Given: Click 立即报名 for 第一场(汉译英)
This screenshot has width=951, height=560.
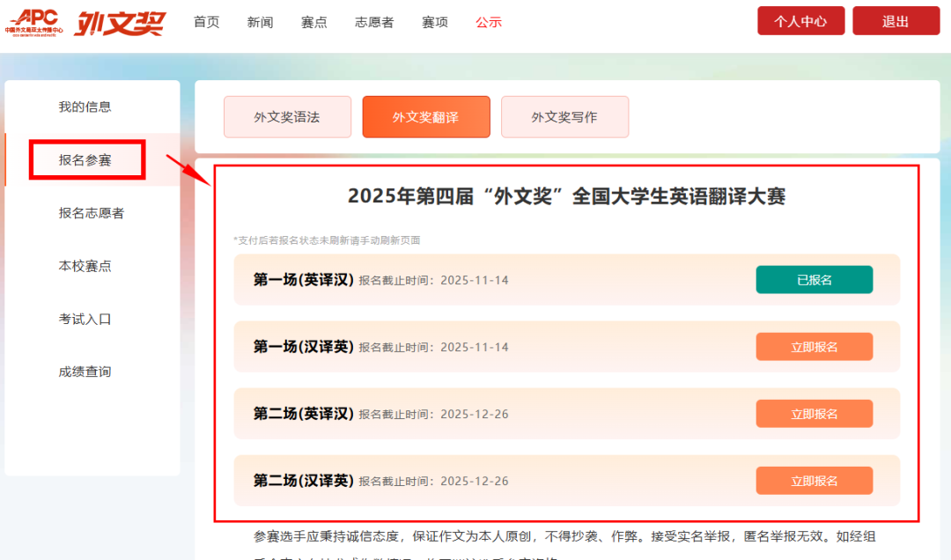Looking at the screenshot, I should click(x=814, y=346).
